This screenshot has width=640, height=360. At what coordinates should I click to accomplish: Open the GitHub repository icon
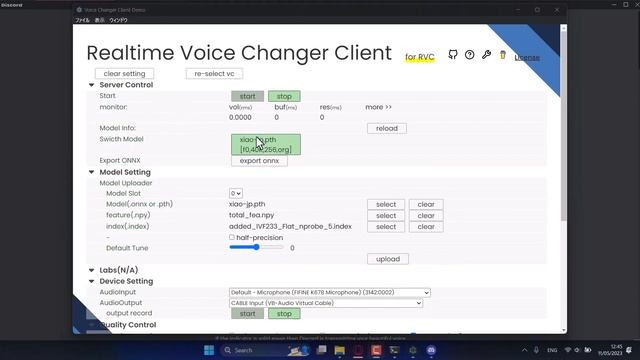click(453, 55)
